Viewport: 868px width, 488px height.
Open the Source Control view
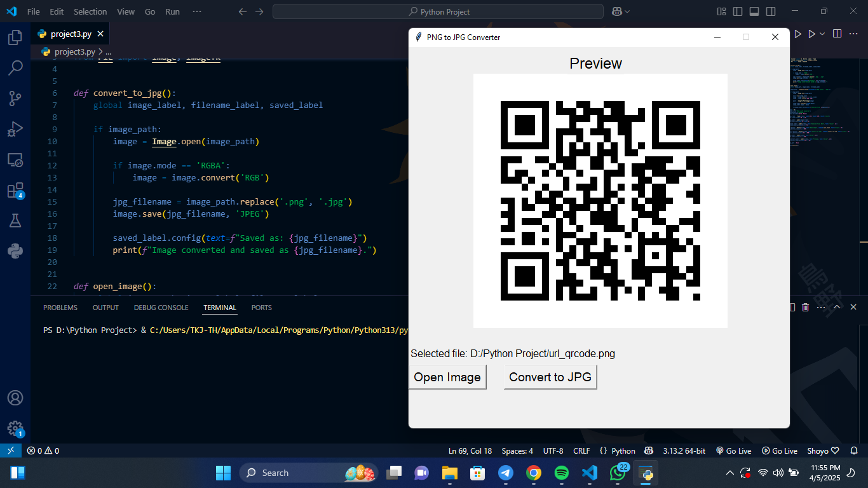pyautogui.click(x=15, y=98)
